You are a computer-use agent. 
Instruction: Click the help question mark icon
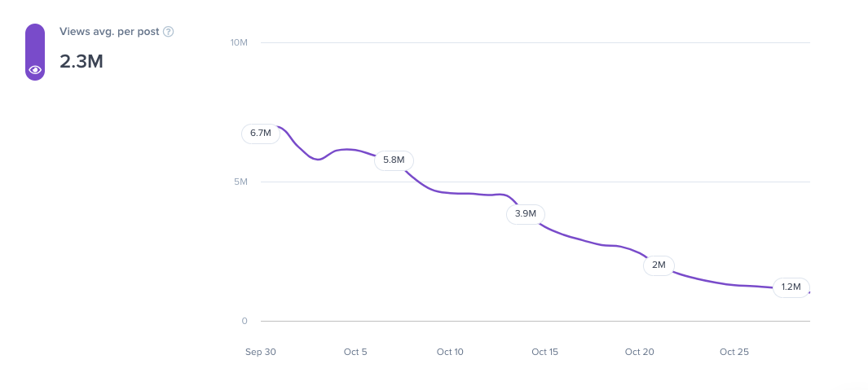[x=169, y=32]
